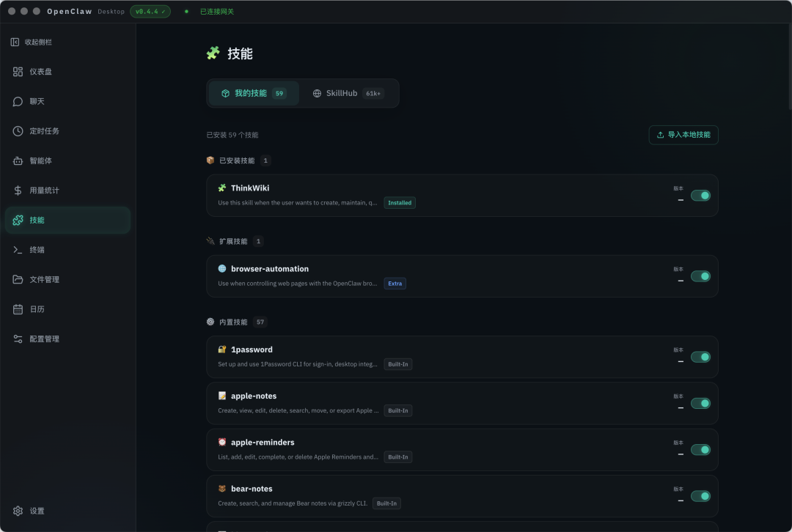Viewport: 792px width, 532px height.
Task: Click the vertical scrollbar on the right
Action: tap(790, 66)
